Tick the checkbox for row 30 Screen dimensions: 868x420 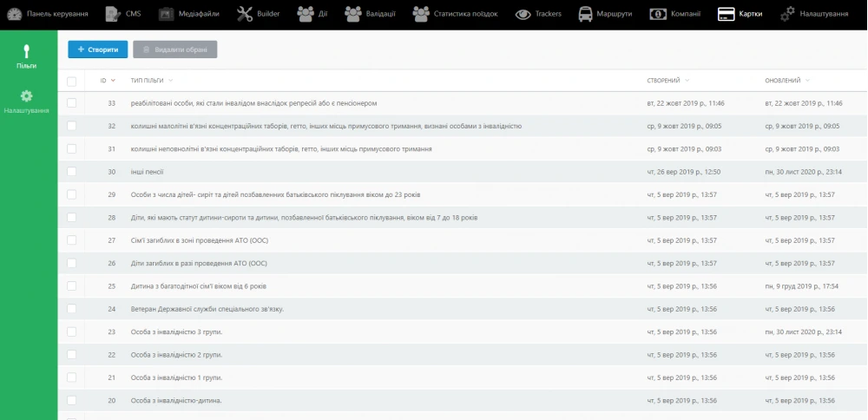pos(72,172)
